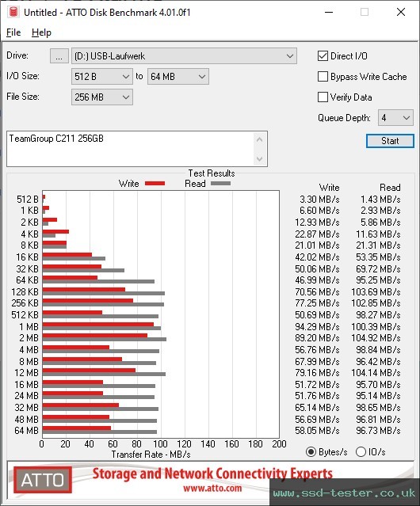Click the write value 3.30 MB/s
The height and width of the screenshot is (506, 420).
(x=319, y=199)
